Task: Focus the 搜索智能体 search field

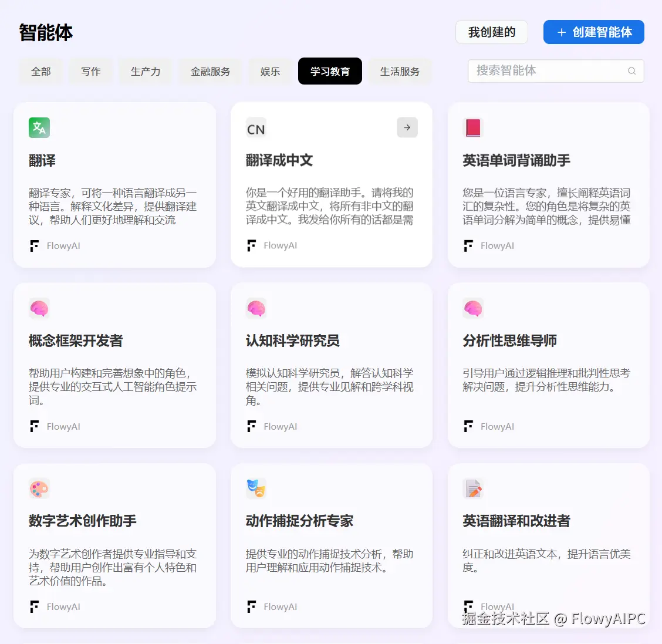Action: 556,71
